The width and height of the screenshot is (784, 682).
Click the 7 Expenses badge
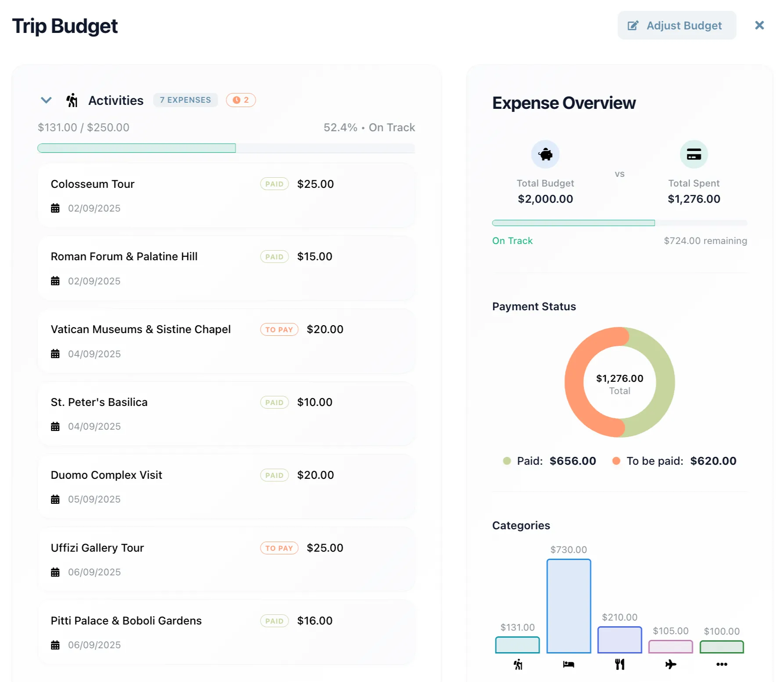click(185, 100)
